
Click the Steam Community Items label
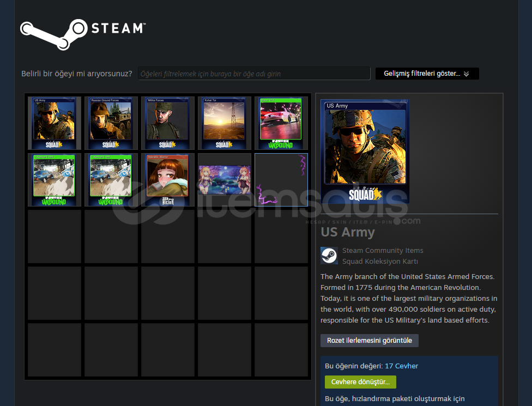point(383,250)
